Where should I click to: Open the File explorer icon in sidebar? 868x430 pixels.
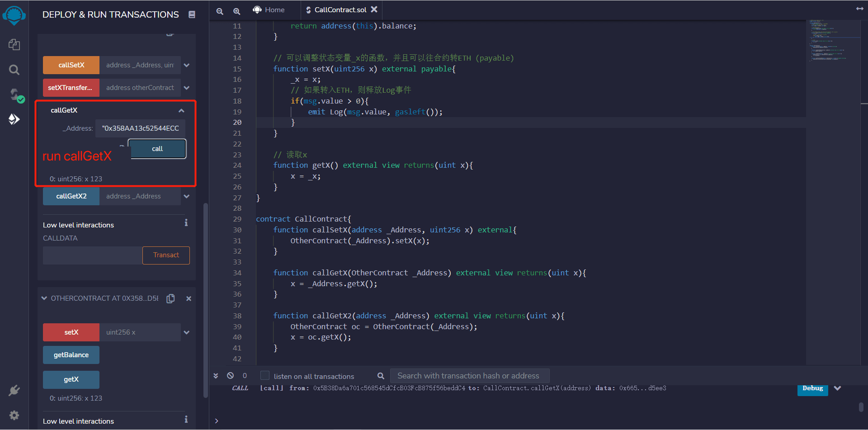click(x=14, y=44)
